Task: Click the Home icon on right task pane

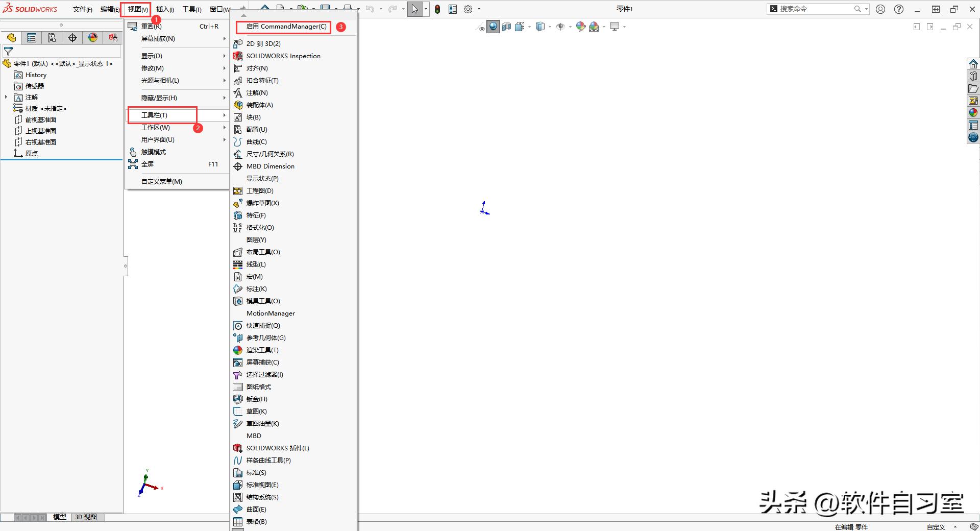Action: point(973,63)
